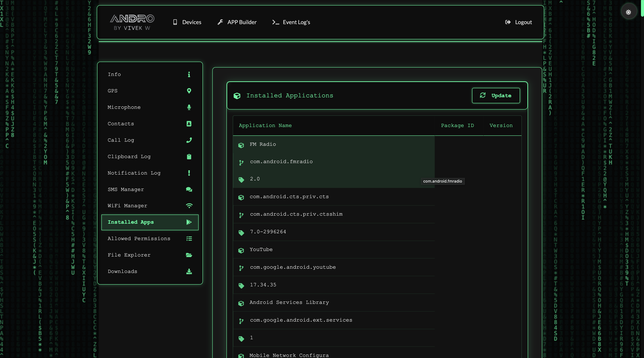
Task: Select the FM Radio app package icon
Action: coord(241,145)
